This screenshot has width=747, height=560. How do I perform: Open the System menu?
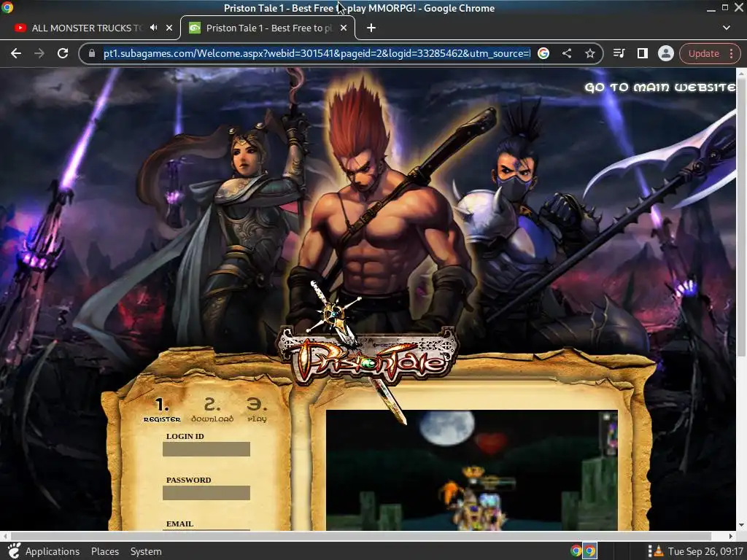click(x=146, y=551)
